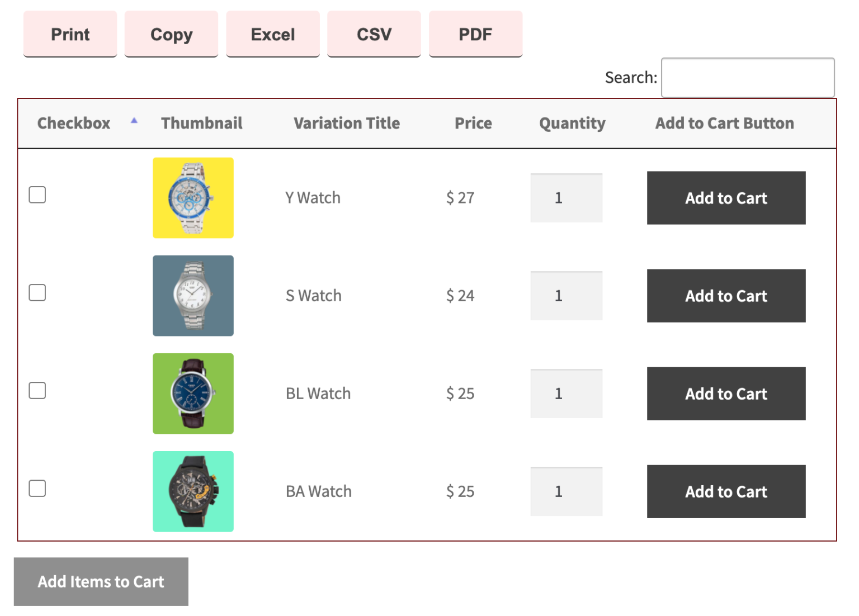Click the Add to Cart Button header
The width and height of the screenshot is (859, 616).
tap(724, 123)
